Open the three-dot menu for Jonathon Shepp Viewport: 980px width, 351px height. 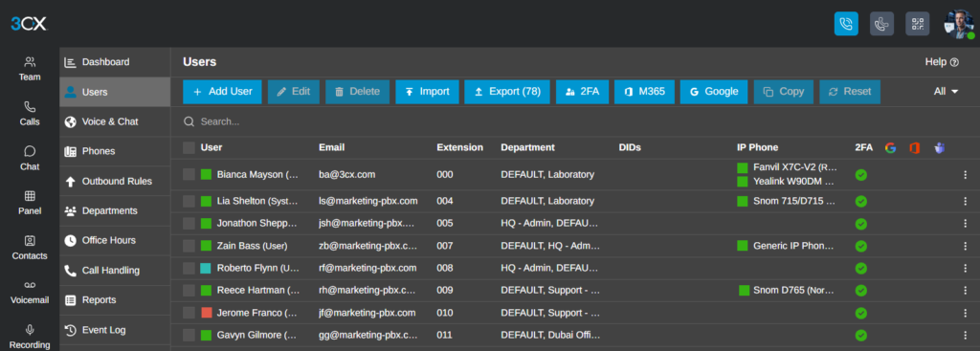click(965, 223)
